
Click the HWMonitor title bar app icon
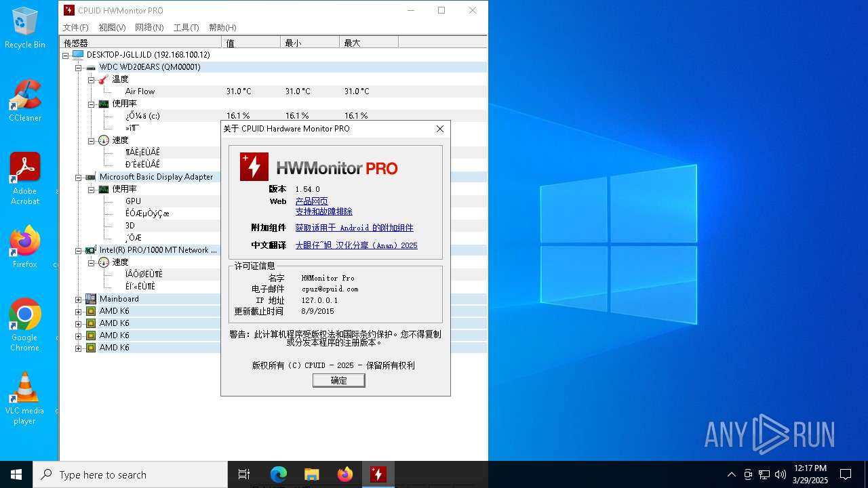[68, 10]
